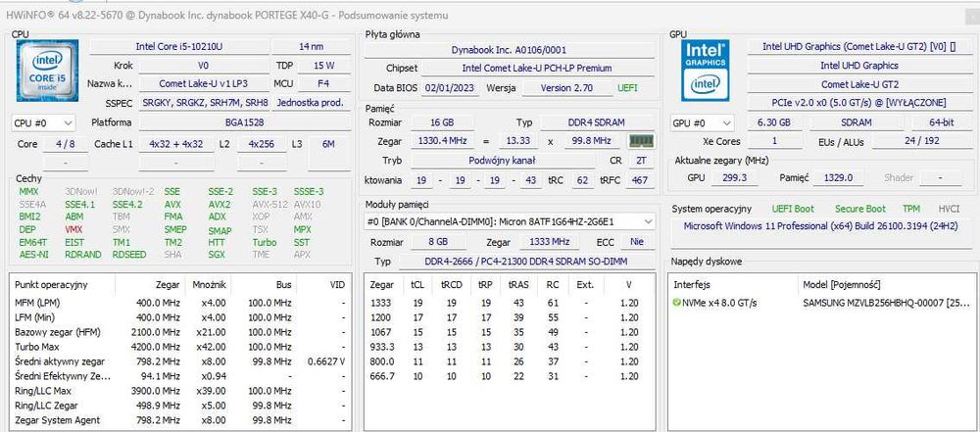Click the greyed AVX-512 feature flag
Viewport: 980px width, 432px height.
click(270, 204)
